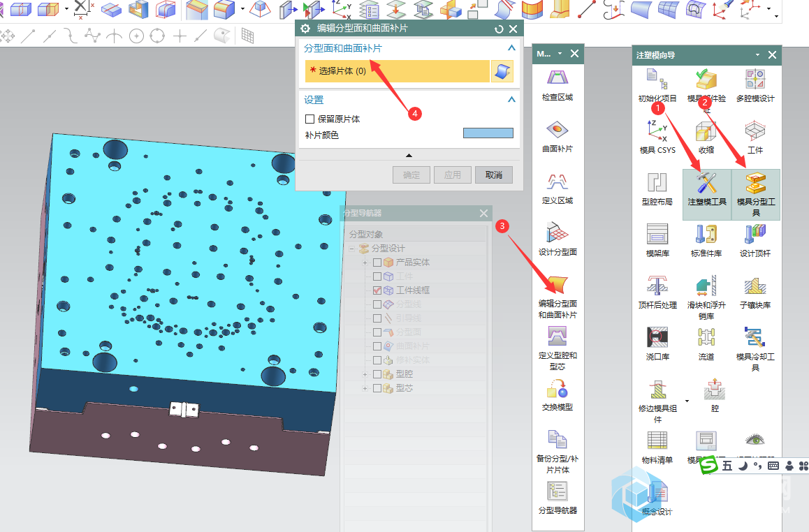This screenshot has width=809, height=532.
Task: Open the 型腔布局 cavity layout tool
Action: (657, 183)
